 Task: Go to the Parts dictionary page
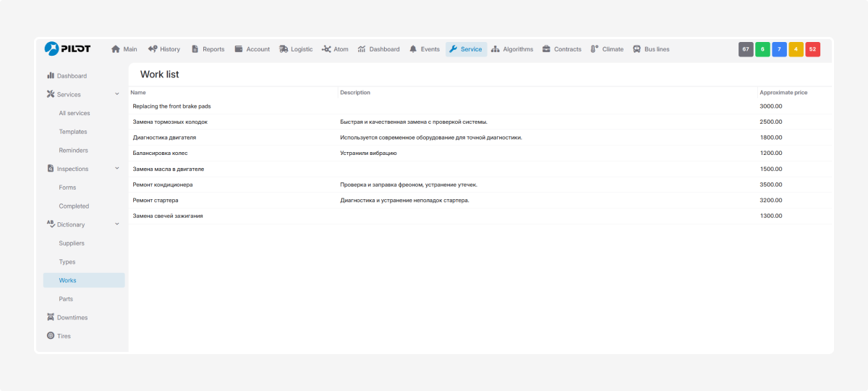coord(66,299)
